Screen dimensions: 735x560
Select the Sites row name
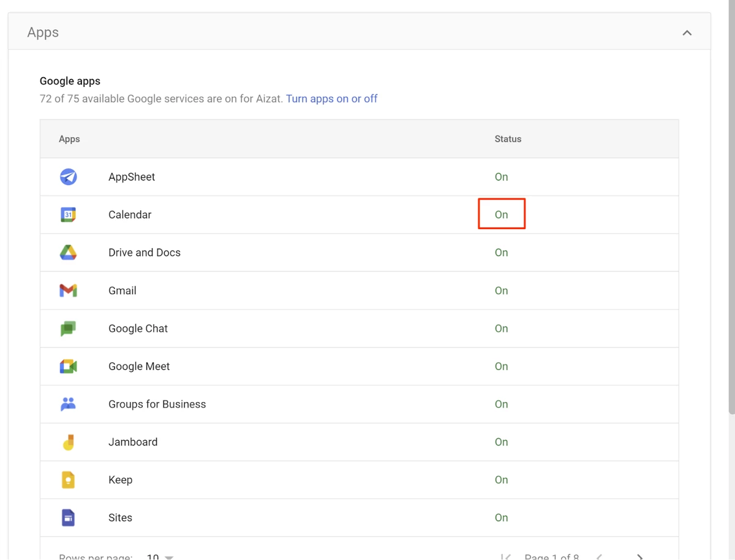point(120,518)
